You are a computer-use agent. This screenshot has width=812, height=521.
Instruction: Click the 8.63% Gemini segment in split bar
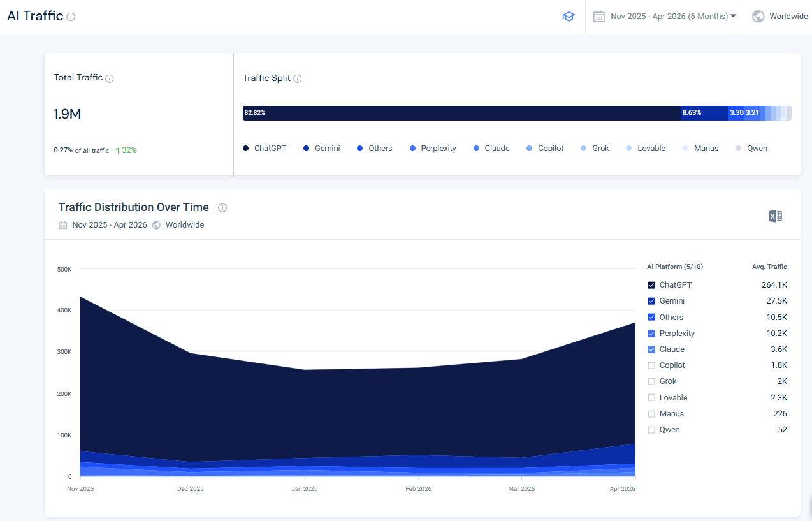point(704,113)
